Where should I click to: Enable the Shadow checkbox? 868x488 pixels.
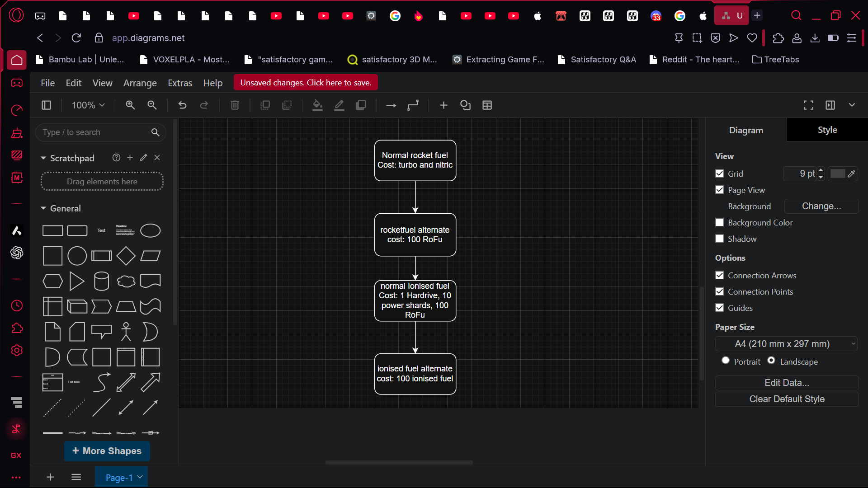coord(720,239)
